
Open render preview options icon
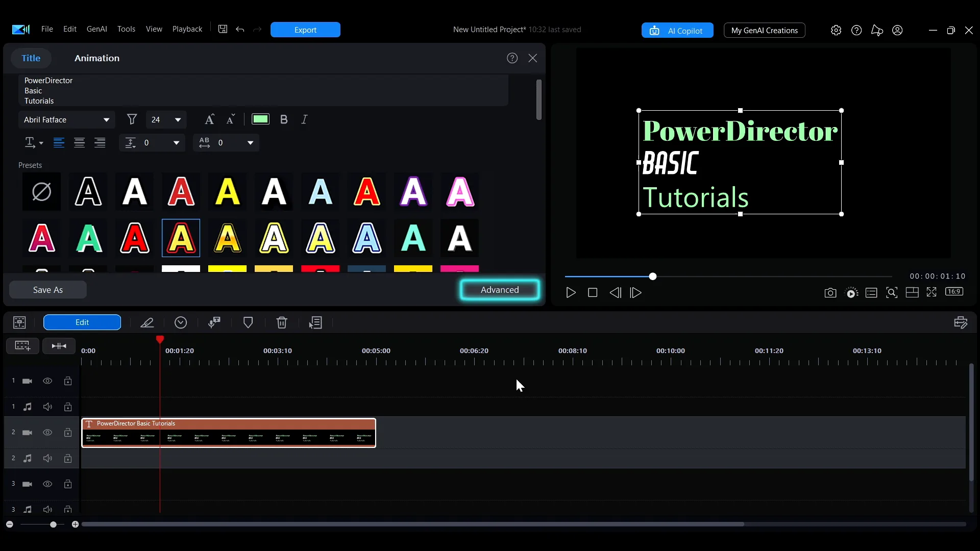tap(851, 293)
